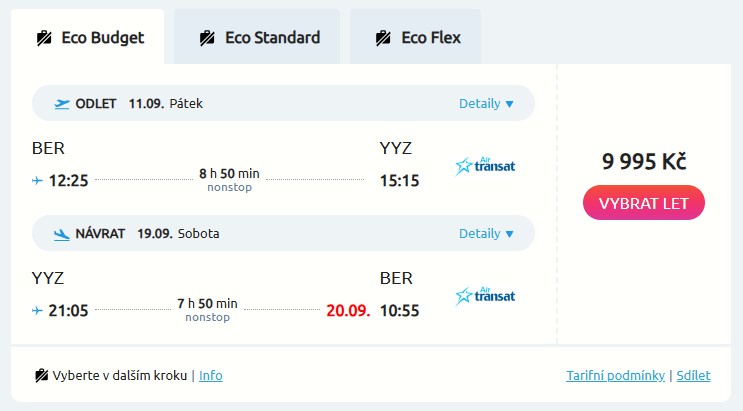Click the landing plane icon beside NÁVRAT
Image resolution: width=743 pixels, height=411 pixels.
[x=62, y=234]
